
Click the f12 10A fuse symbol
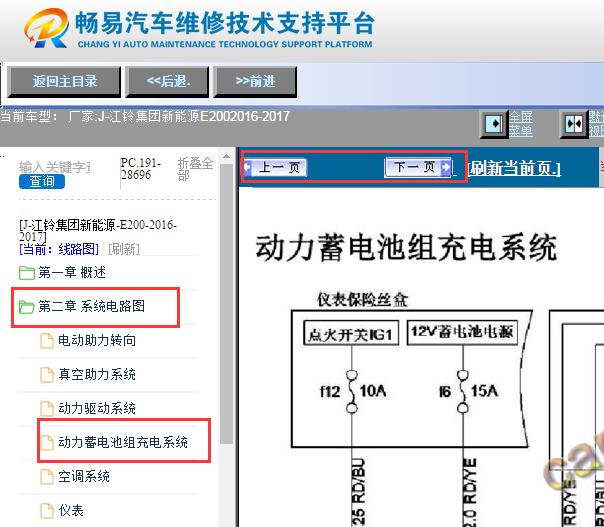pos(352,391)
